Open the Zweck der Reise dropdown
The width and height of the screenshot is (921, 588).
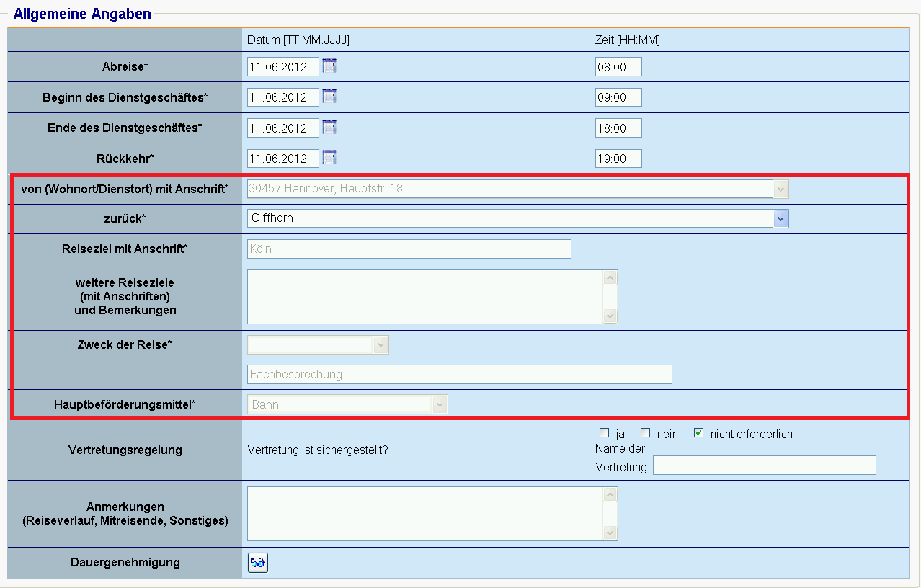(x=381, y=345)
